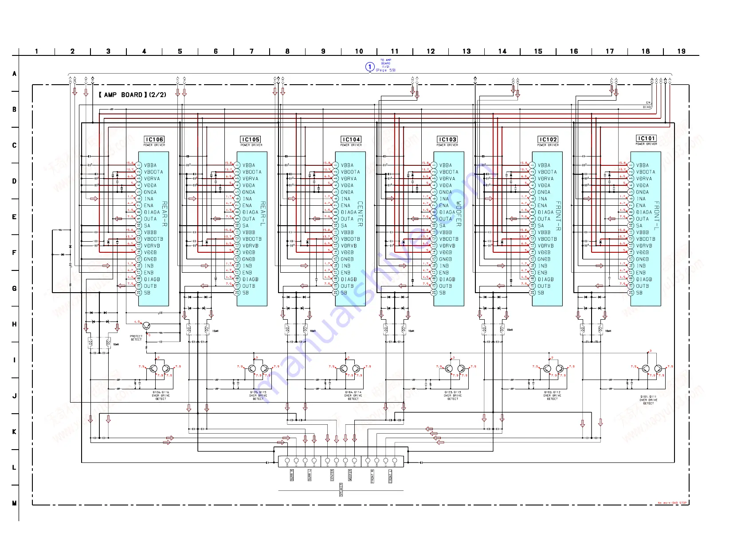745x560 pixels.
Task: Click column number 14 in grid header
Action: pos(502,51)
